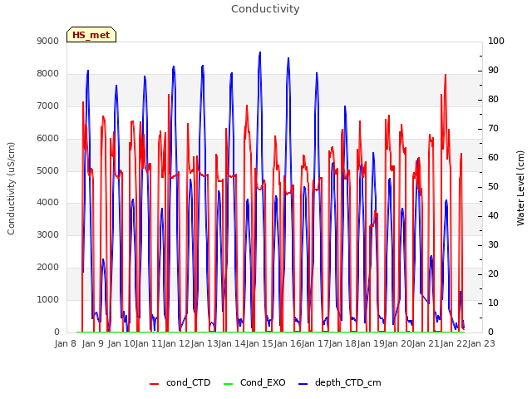Toggle the depth_CTD_cm legend entry
This screenshot has width=532, height=399.
tap(340, 382)
